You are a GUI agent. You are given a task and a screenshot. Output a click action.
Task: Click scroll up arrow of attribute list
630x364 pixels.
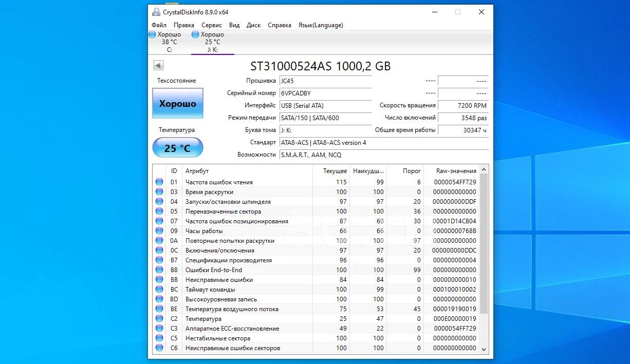(x=484, y=170)
